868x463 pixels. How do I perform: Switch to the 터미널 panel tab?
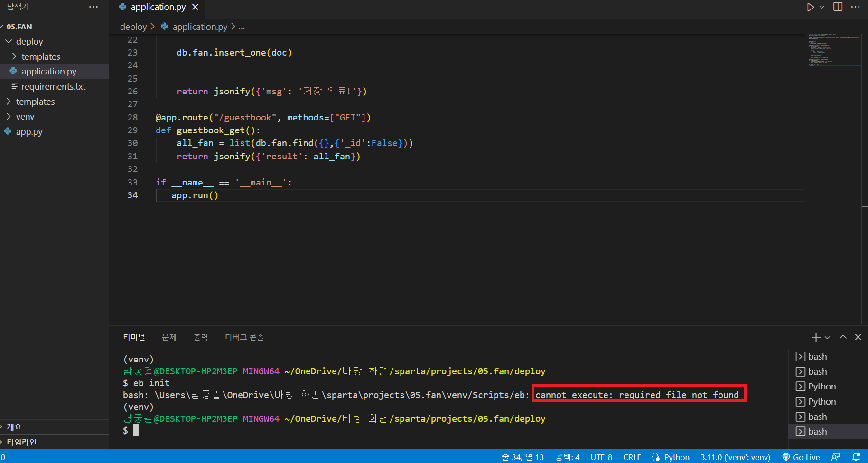click(134, 337)
